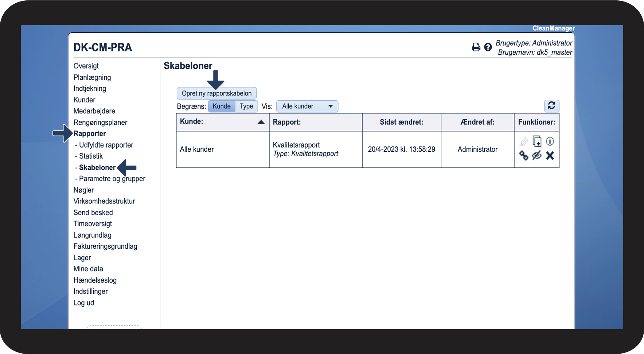Click the print icon in the header

(x=476, y=47)
